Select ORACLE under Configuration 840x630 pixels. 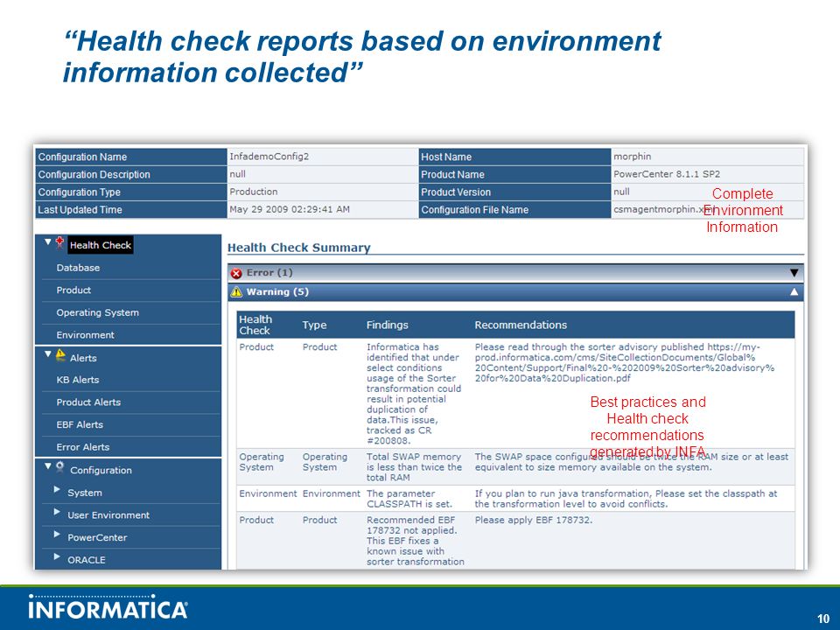87,560
